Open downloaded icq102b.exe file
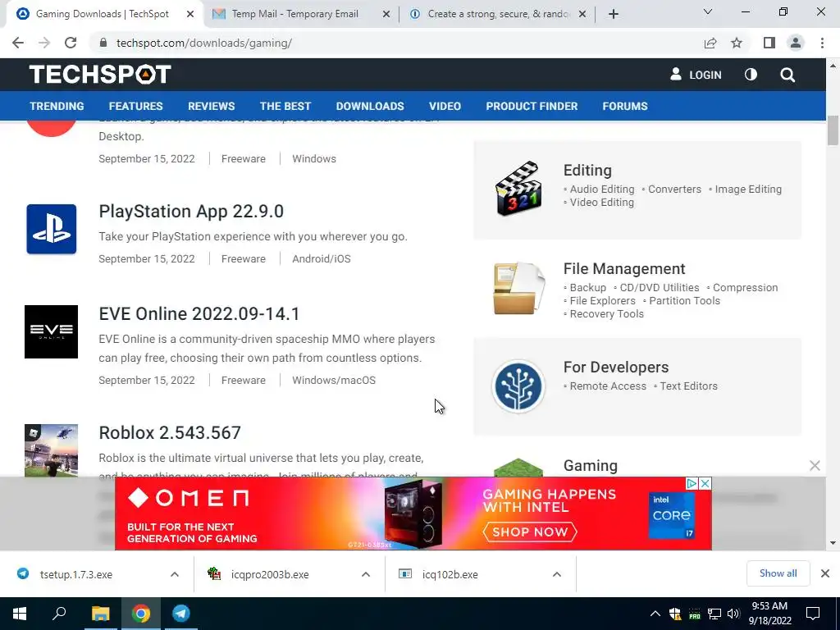 450,574
